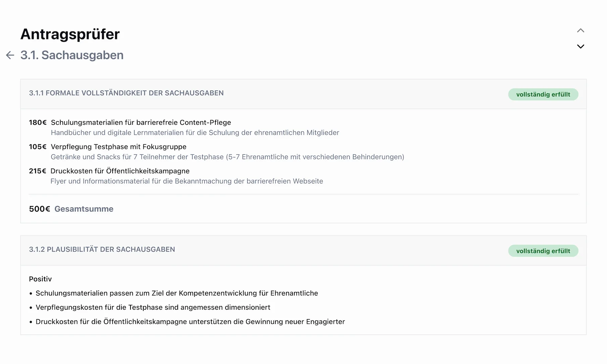
Task: Select the Verpflegungskosten bullet point
Action: [153, 307]
